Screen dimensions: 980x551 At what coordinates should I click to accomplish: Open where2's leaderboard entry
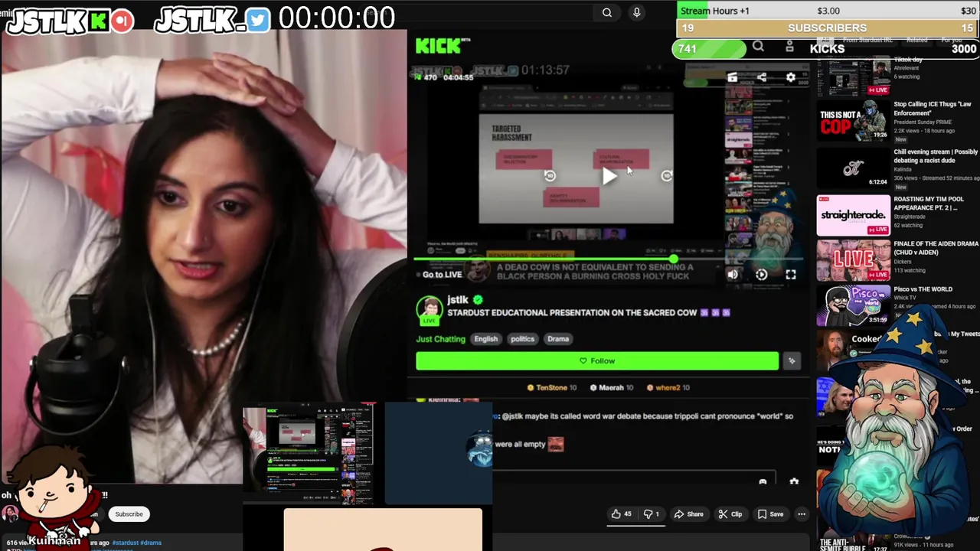668,388
